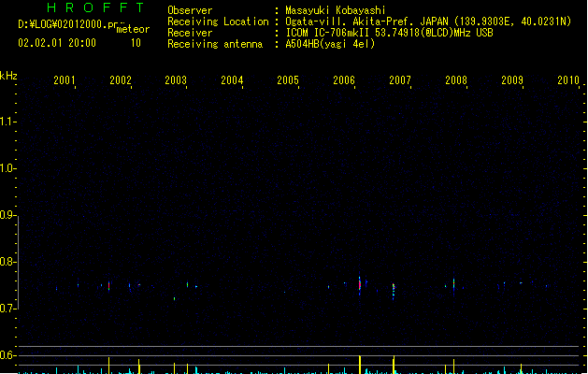Image resolution: width=588 pixels, height=374 pixels.
Task: Click the 'Receiving Location' label
Action: click(218, 22)
